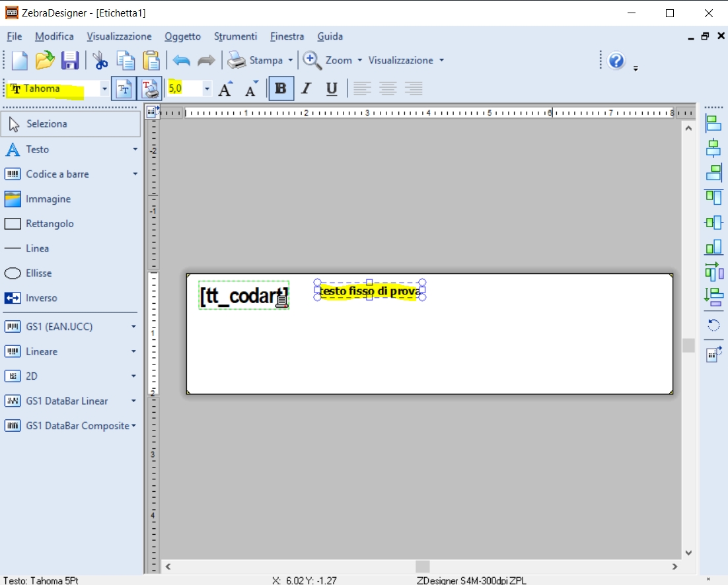Open the Strumenti menu
The width and height of the screenshot is (728, 585).
click(x=235, y=36)
